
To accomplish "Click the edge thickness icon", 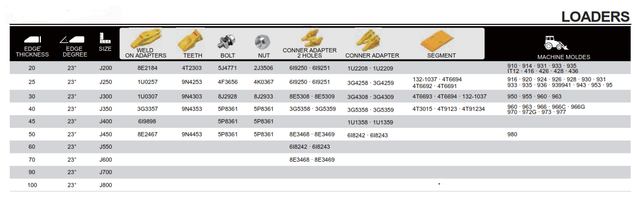I will pyautogui.click(x=33, y=40).
